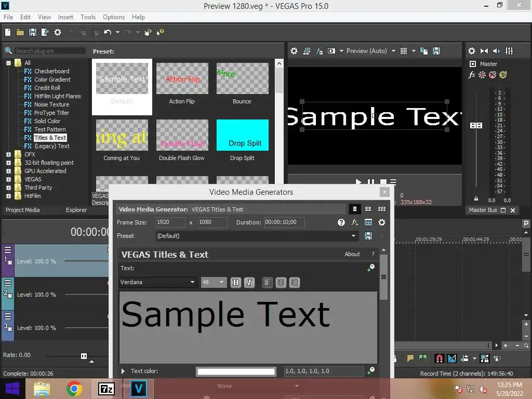Choose the Drop Split preset thumbnail
532x399 pixels.
242,135
